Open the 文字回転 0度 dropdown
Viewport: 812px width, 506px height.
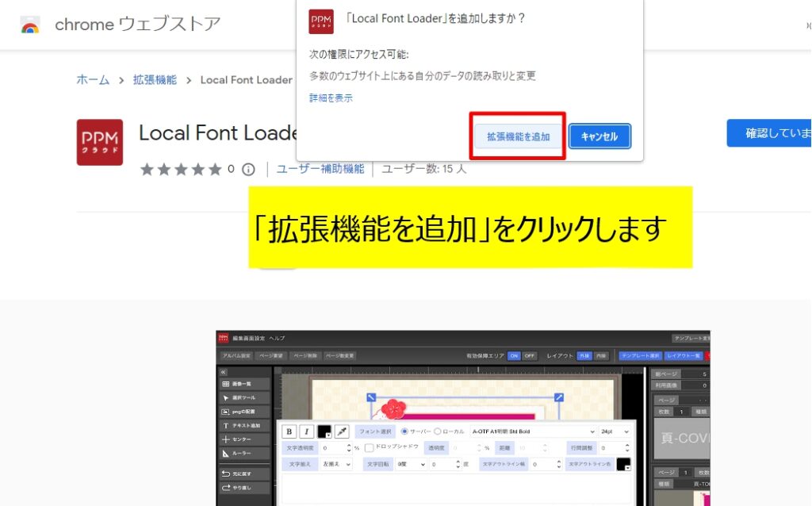[x=412, y=465]
